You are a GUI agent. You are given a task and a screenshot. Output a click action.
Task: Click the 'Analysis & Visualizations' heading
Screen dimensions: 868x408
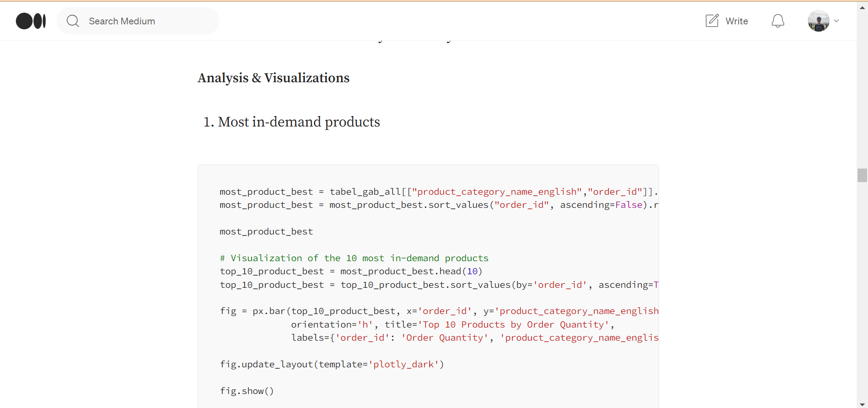point(273,78)
